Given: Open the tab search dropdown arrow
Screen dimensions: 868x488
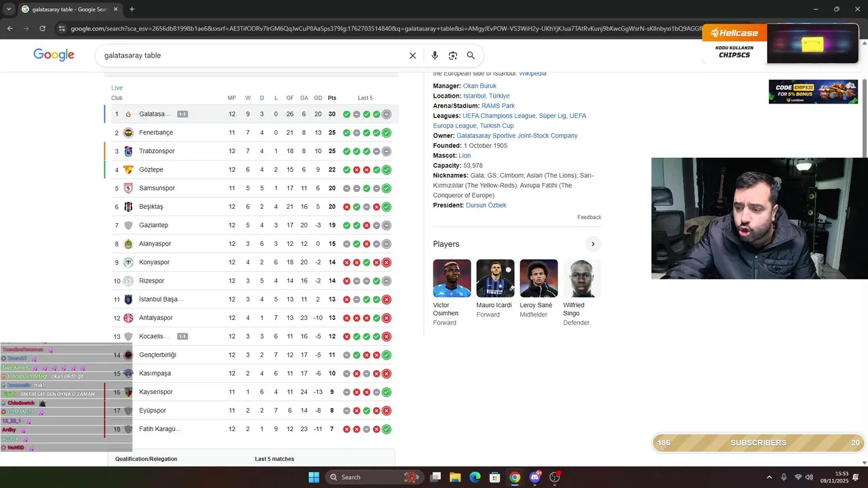Looking at the screenshot, I should tap(9, 9).
